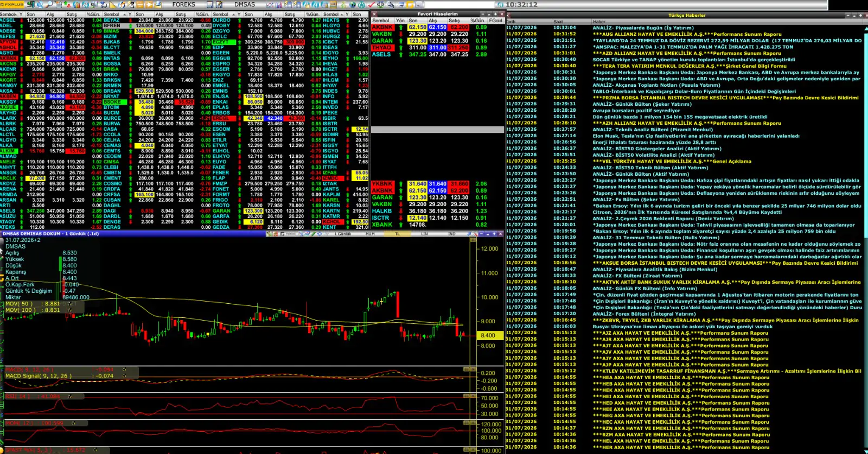This screenshot has height=454, width=868.
Task: Click the red checkmark icon in top toolbar
Action: click(371, 4)
